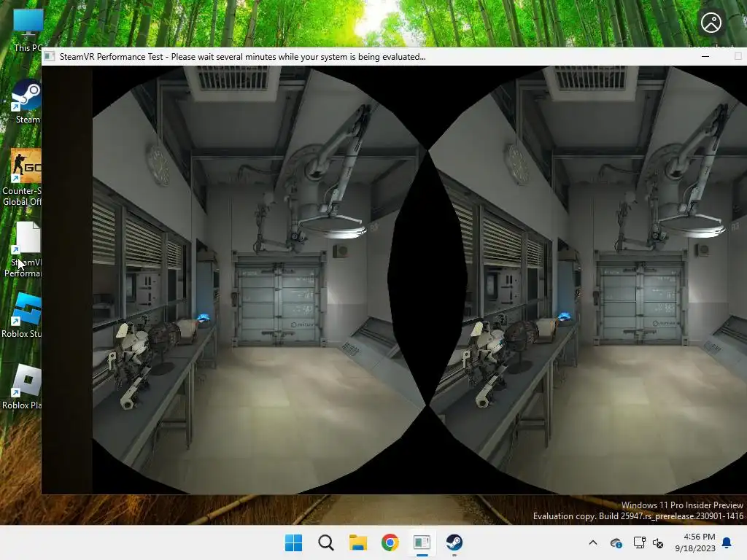Open taskbar Search
The image size is (747, 560).
[x=326, y=542]
